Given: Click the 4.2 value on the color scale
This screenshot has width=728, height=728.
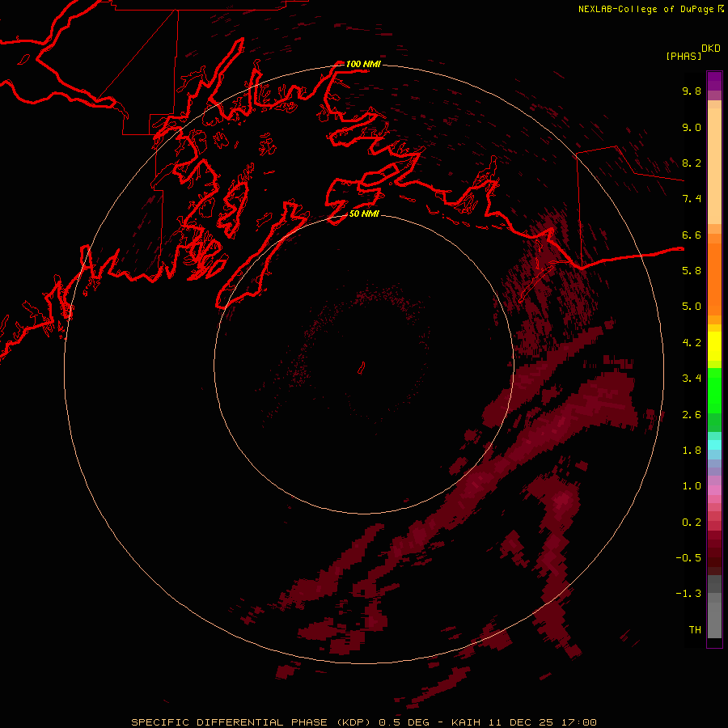Looking at the screenshot, I should point(692,343).
